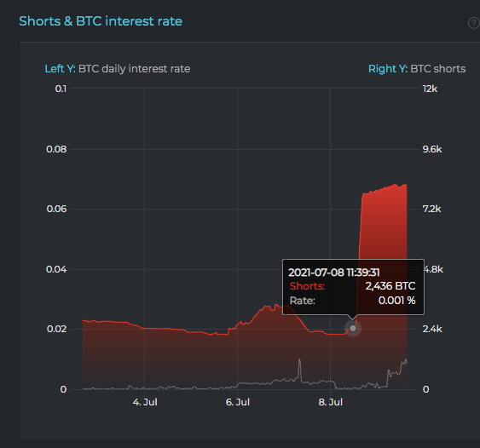Click the tooltip timestamp 2021-07-08 11:39:31
Image resolution: width=480 pixels, height=448 pixels.
point(334,273)
